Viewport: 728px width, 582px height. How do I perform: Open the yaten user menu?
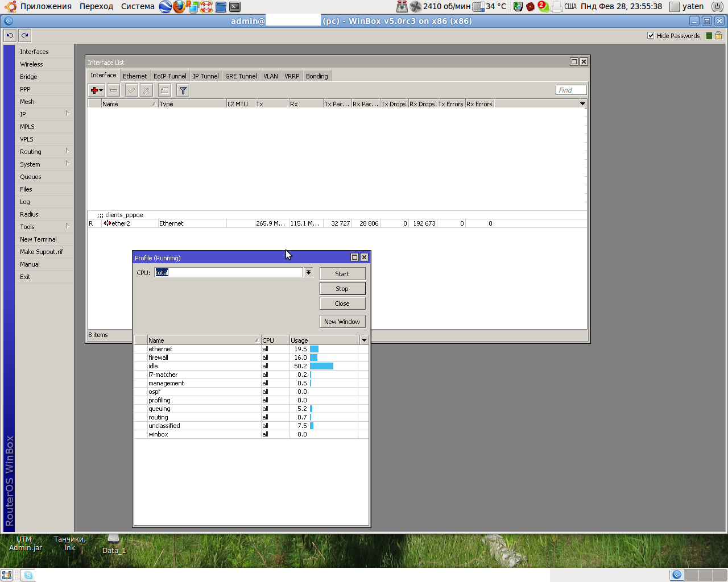687,7
